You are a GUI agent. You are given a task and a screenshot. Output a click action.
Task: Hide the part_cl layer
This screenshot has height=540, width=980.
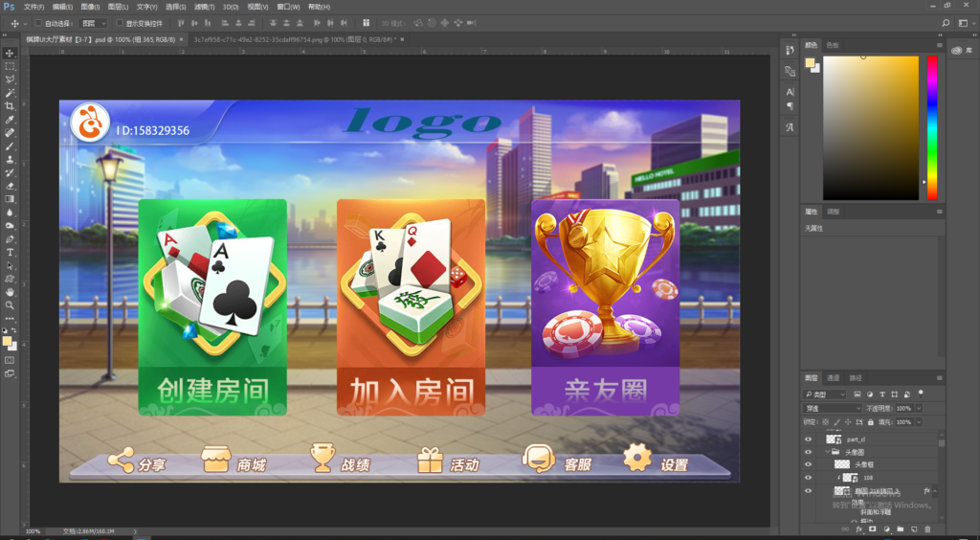tap(808, 439)
